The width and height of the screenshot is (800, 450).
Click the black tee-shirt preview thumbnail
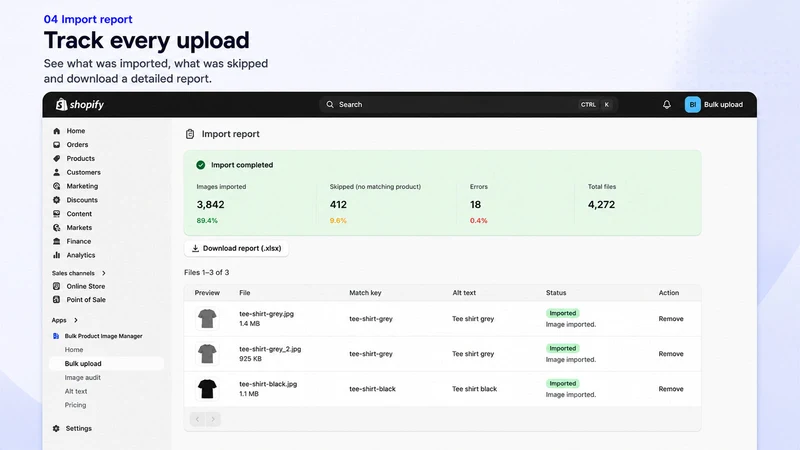[207, 389]
